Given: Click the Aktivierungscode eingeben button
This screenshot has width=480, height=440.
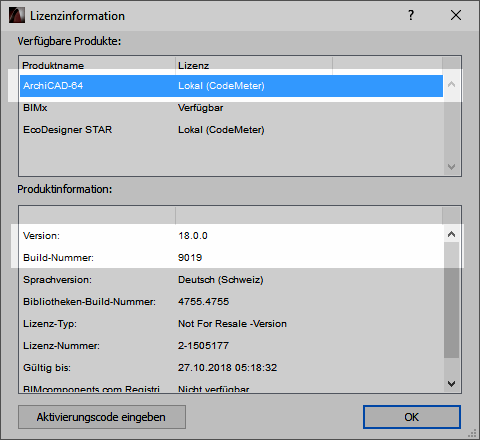Looking at the screenshot, I should tap(102, 417).
